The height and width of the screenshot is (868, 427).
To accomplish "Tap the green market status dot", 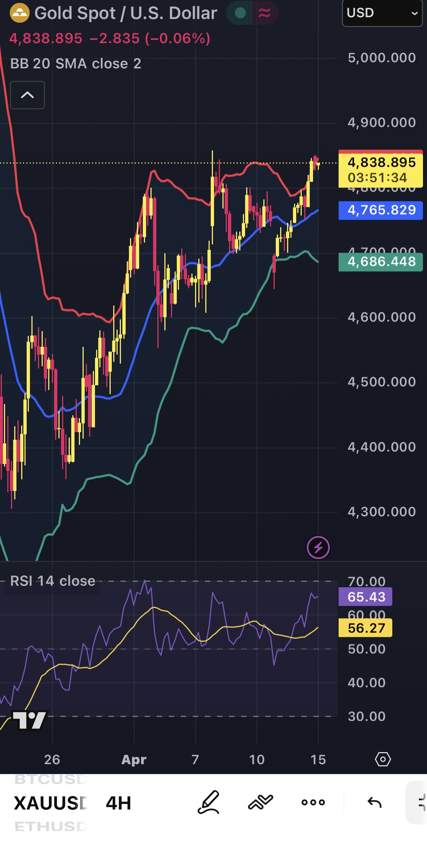I will click(x=240, y=13).
